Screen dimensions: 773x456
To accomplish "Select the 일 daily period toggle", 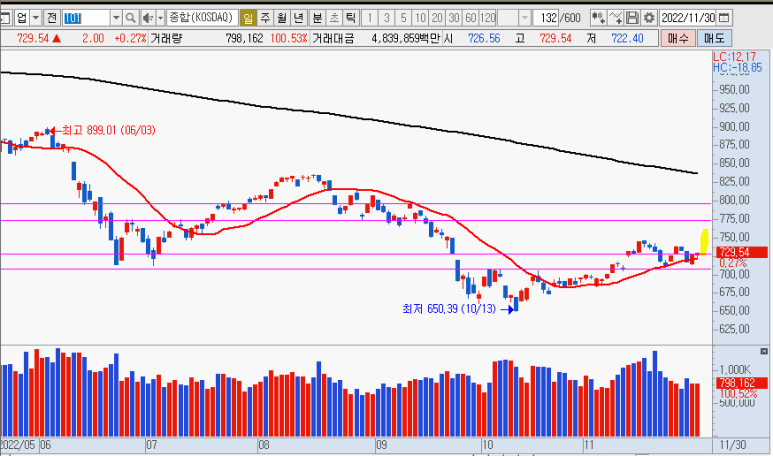I will [x=248, y=19].
